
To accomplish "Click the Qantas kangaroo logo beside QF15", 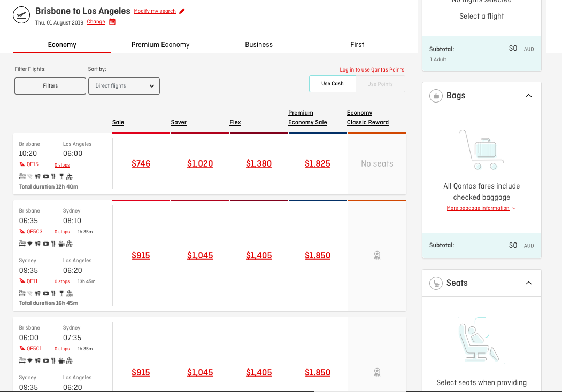I will 22,164.
